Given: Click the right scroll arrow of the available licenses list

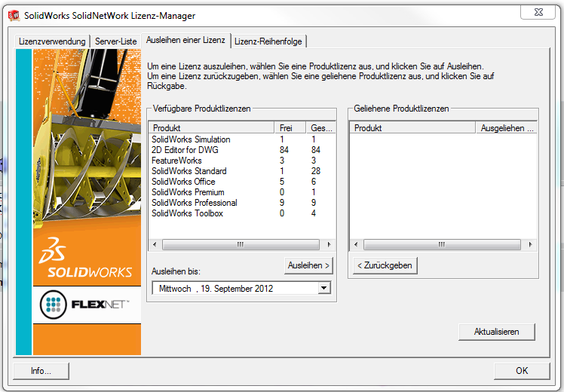Looking at the screenshot, I should [x=329, y=244].
